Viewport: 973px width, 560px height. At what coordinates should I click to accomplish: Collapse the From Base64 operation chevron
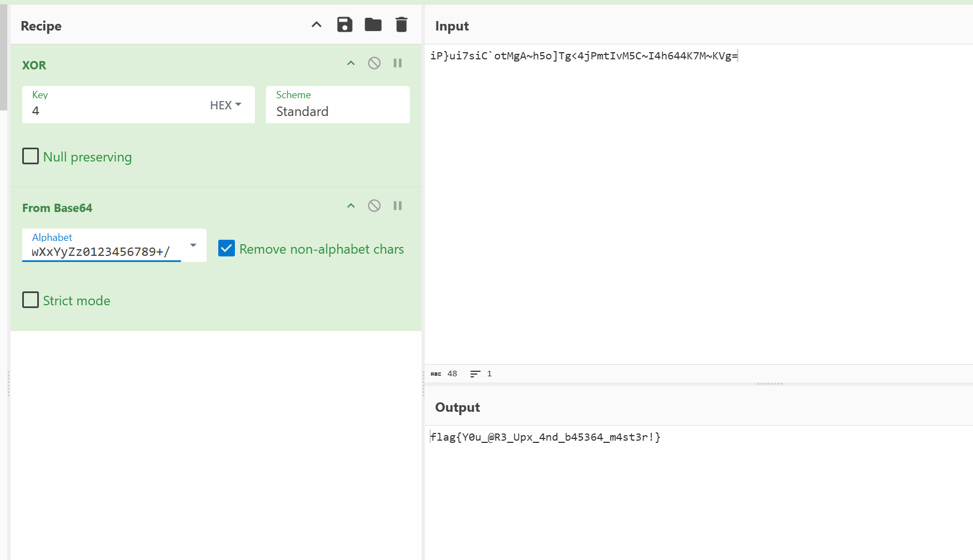(351, 206)
